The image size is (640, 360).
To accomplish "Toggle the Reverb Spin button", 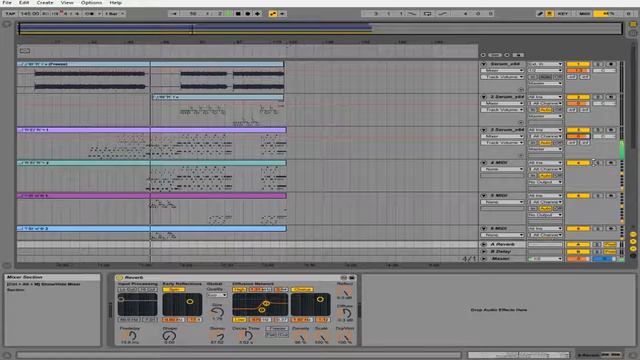I will (x=174, y=289).
